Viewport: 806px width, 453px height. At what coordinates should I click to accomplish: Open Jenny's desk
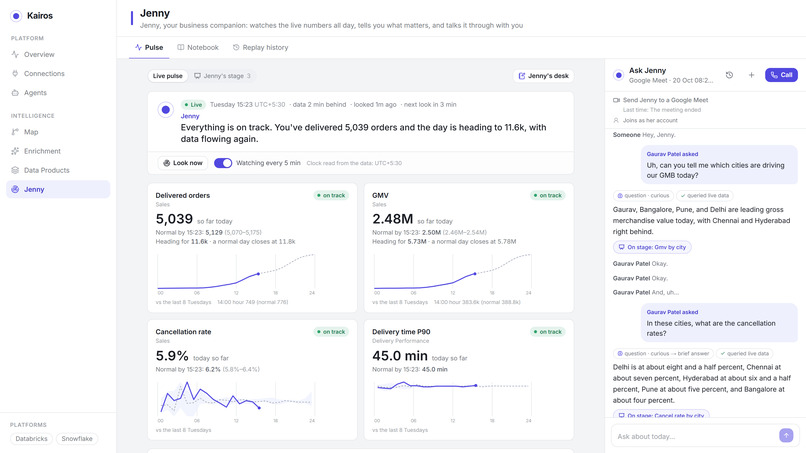(x=543, y=76)
